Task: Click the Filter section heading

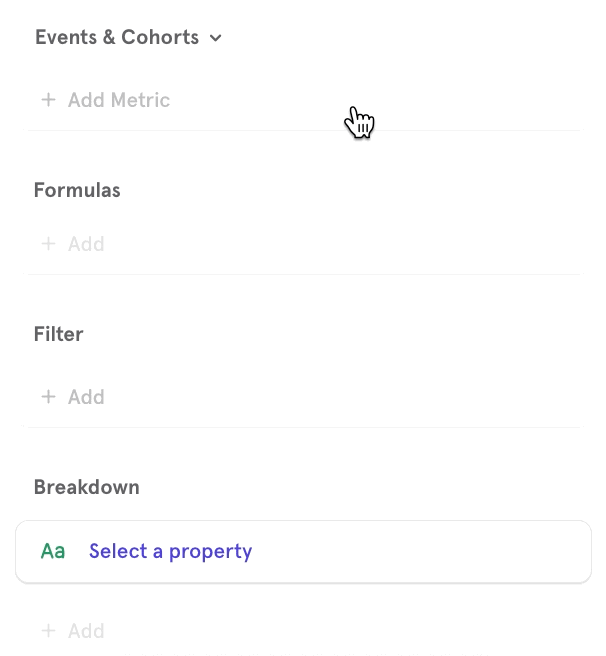Action: 58,334
